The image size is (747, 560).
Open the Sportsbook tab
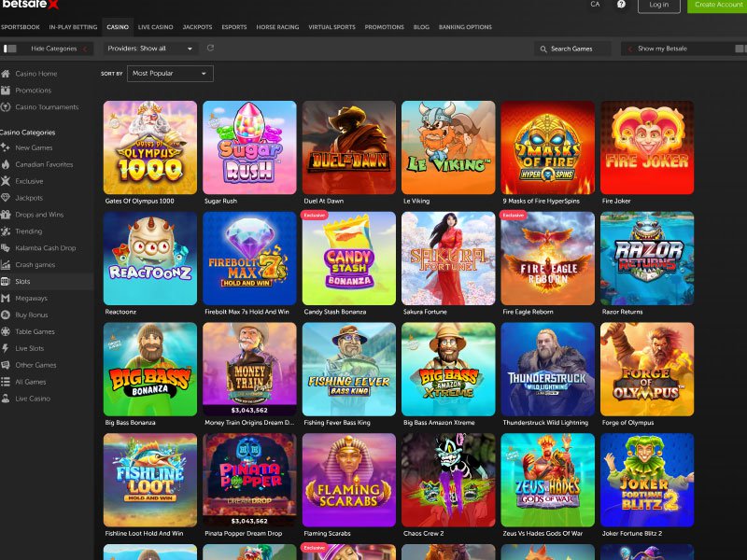coord(20,27)
